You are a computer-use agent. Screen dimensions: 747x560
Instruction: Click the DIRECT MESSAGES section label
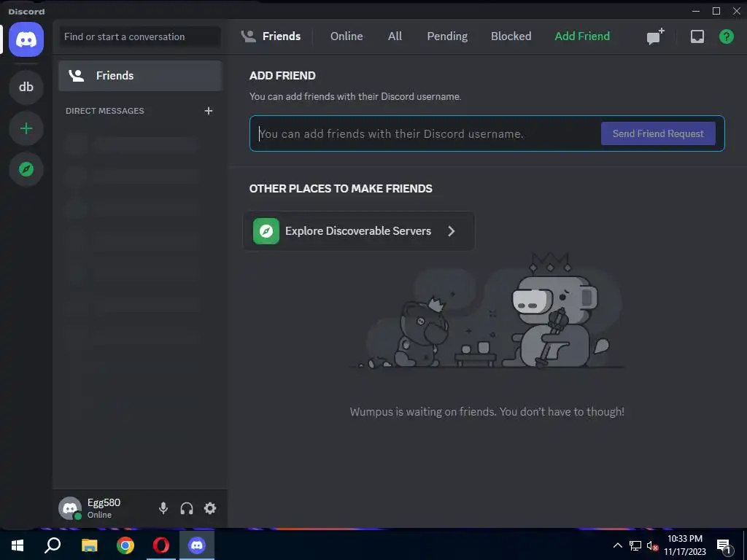(x=105, y=111)
